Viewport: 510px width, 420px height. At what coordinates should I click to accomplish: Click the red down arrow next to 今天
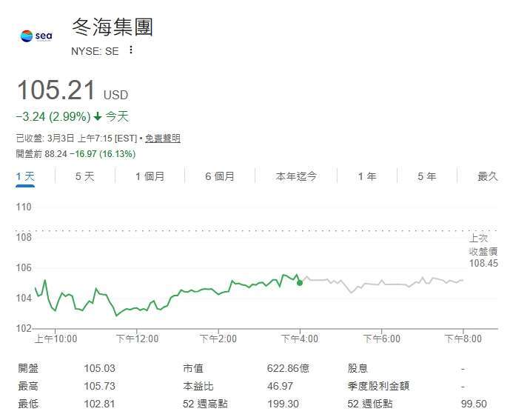98,116
